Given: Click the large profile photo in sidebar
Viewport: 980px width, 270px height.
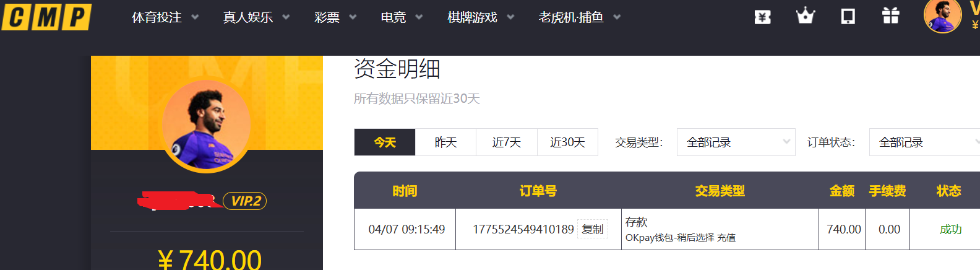Looking at the screenshot, I should tap(207, 126).
